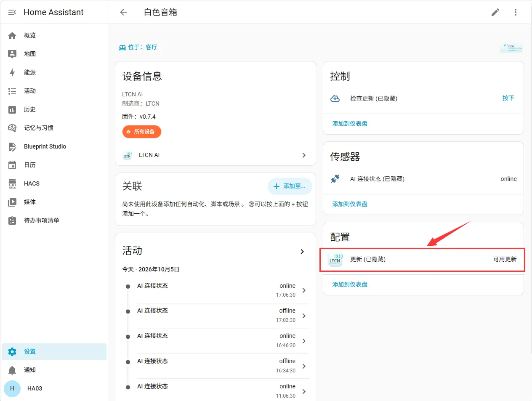Click the 待办事项清单 clipboard icon
This screenshot has height=401, width=532.
coord(12,220)
